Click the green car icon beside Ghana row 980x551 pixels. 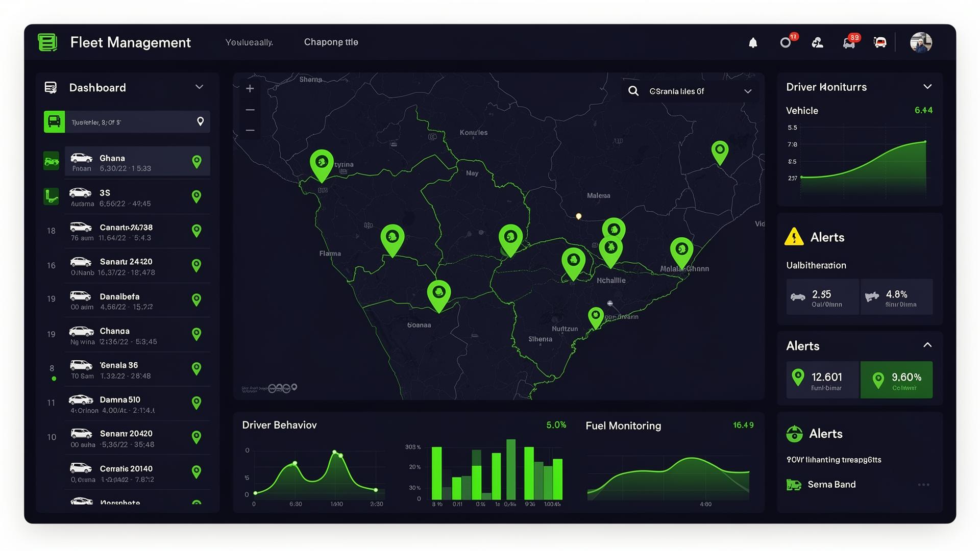(x=51, y=161)
